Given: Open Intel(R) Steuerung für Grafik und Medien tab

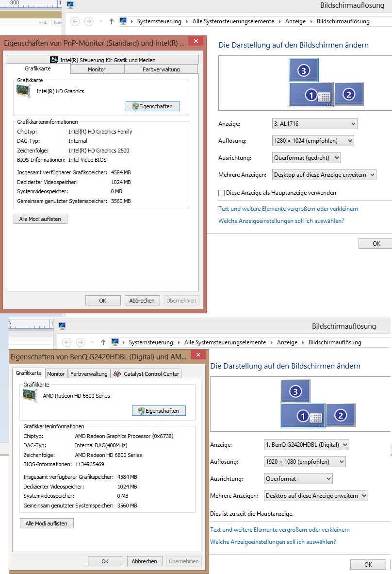Looking at the screenshot, I should tap(103, 60).
